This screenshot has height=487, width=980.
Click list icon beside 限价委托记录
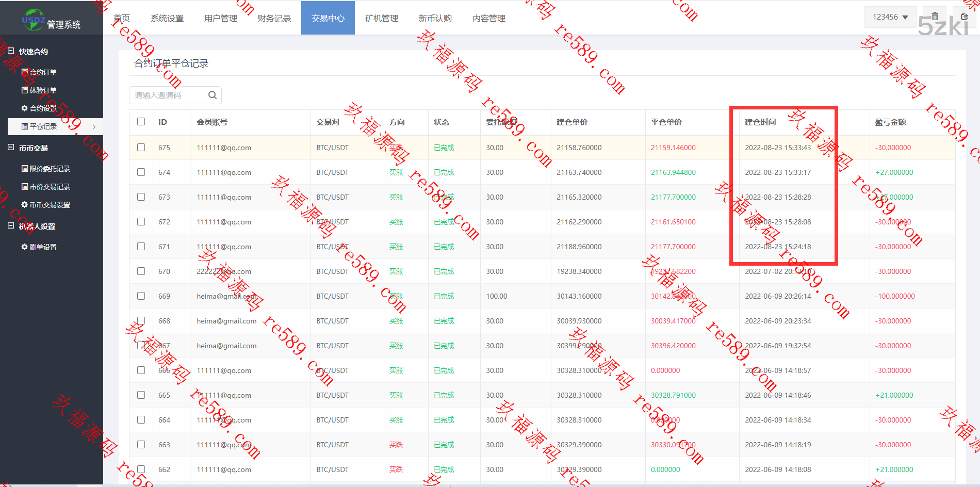24,169
